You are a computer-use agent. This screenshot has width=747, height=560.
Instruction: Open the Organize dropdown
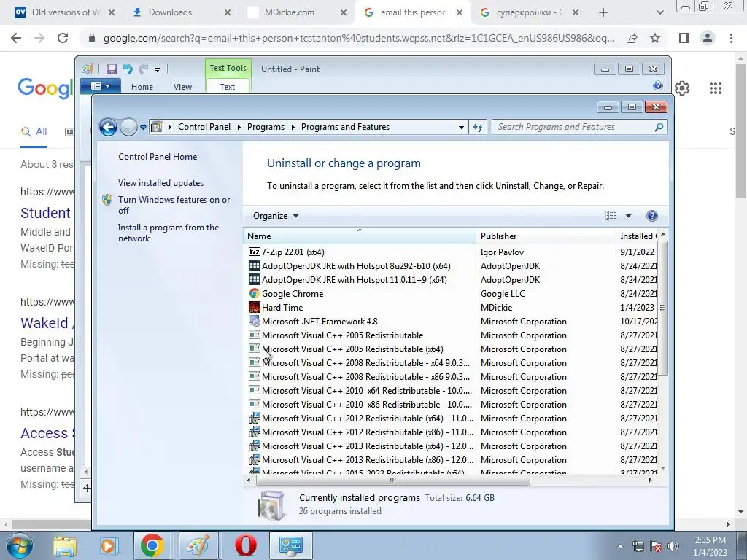click(x=276, y=216)
